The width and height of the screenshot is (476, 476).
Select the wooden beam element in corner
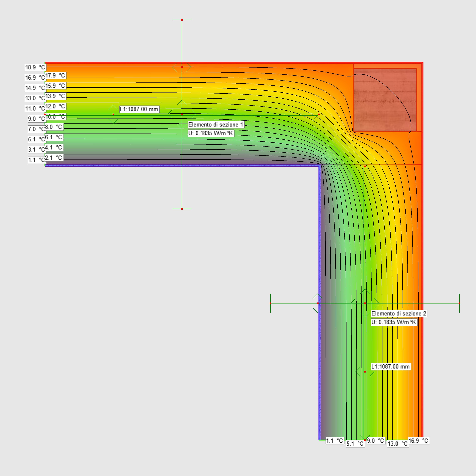point(385,100)
